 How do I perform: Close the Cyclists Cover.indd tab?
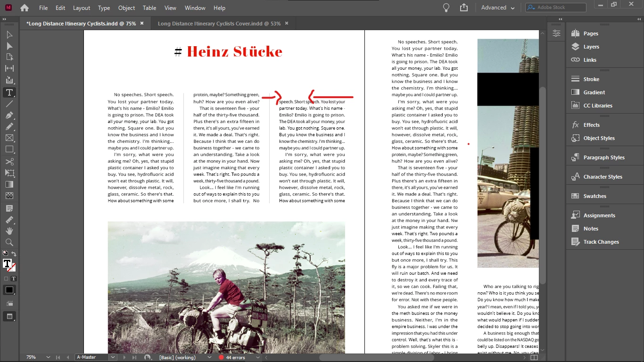[x=286, y=24]
